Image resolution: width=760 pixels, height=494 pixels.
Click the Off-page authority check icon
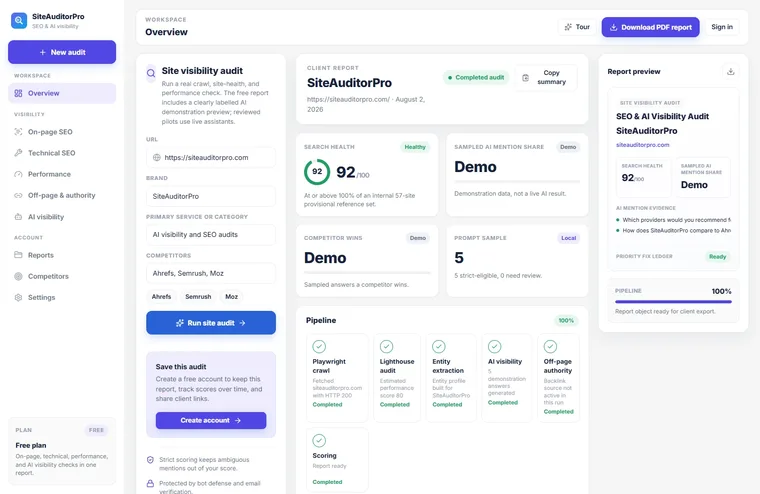pyautogui.click(x=550, y=347)
